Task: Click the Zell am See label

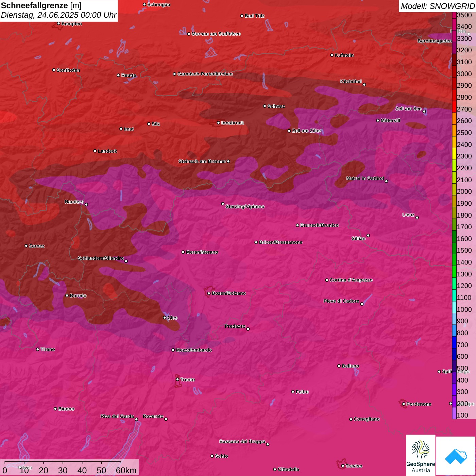Action: [408, 108]
